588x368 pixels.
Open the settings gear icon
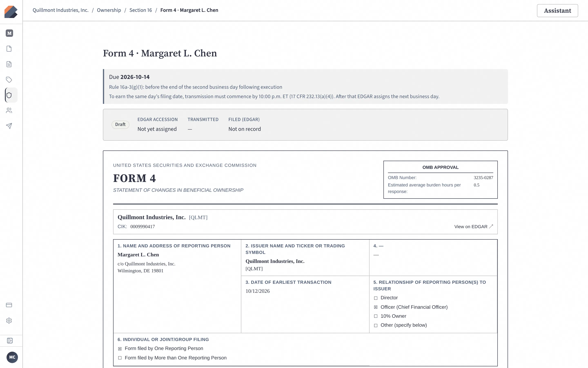pyautogui.click(x=9, y=321)
